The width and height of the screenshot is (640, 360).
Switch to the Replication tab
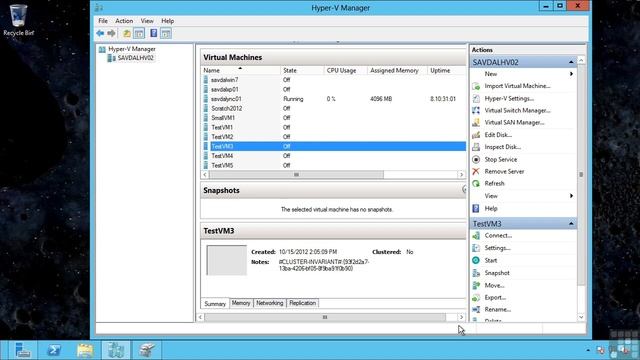click(302, 303)
